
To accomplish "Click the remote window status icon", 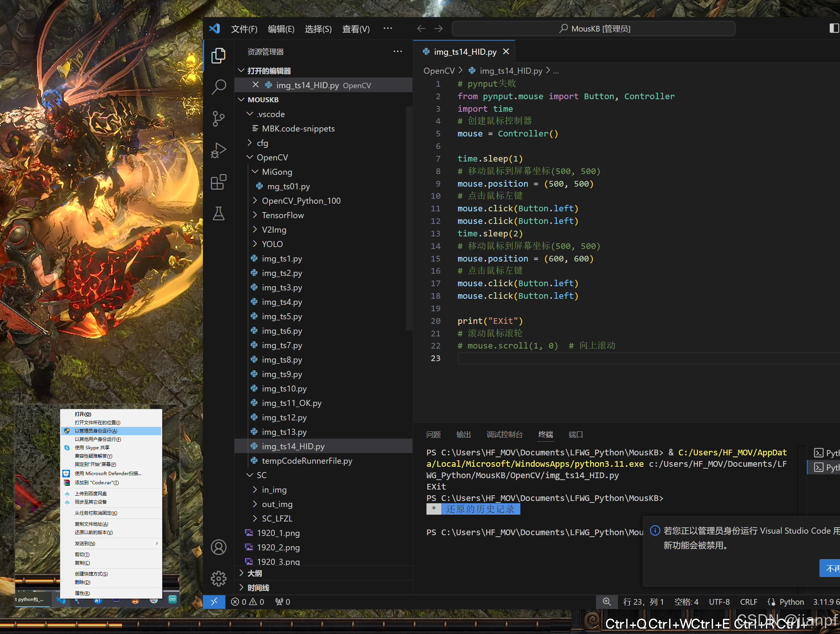I will pos(214,602).
